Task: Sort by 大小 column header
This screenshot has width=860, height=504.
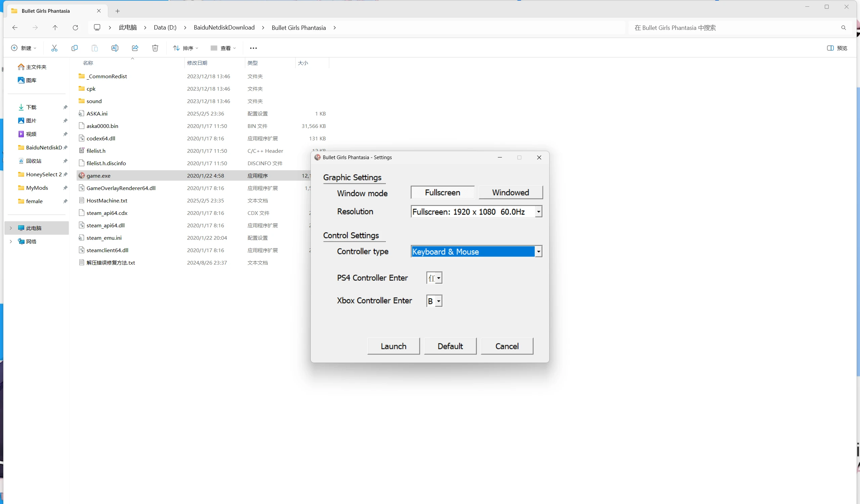Action: pyautogui.click(x=303, y=63)
